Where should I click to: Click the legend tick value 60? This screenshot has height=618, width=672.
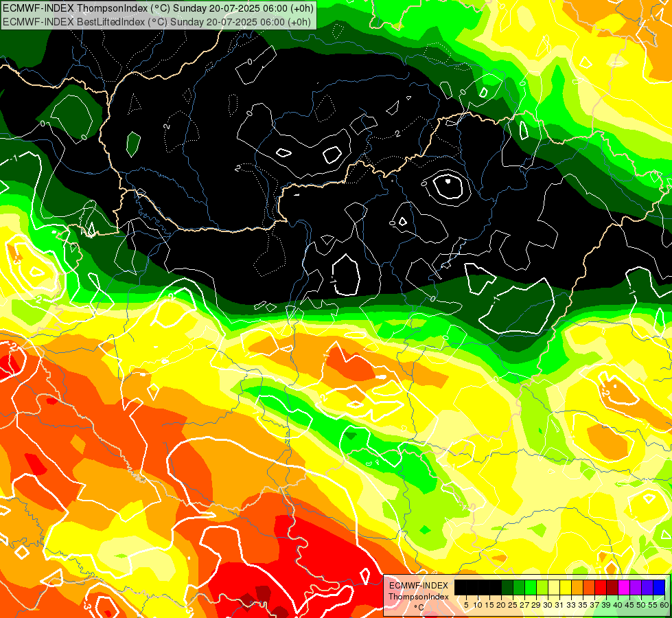[x=664, y=605]
